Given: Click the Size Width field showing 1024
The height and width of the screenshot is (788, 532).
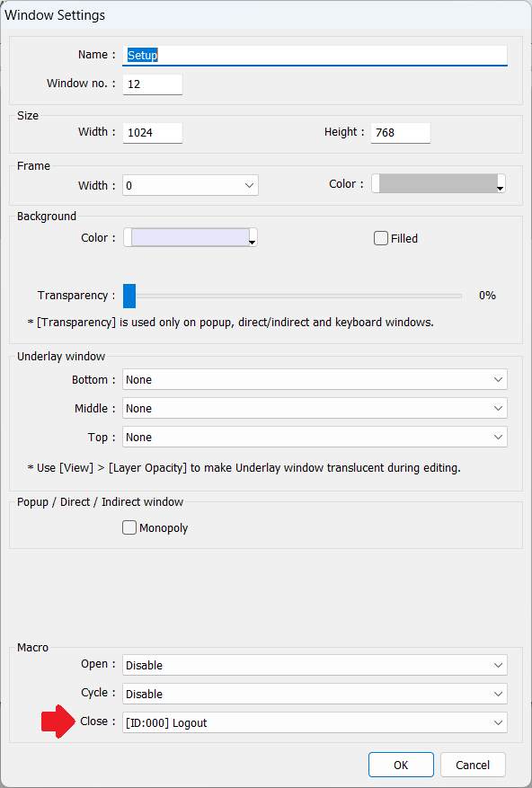Looking at the screenshot, I should [153, 133].
